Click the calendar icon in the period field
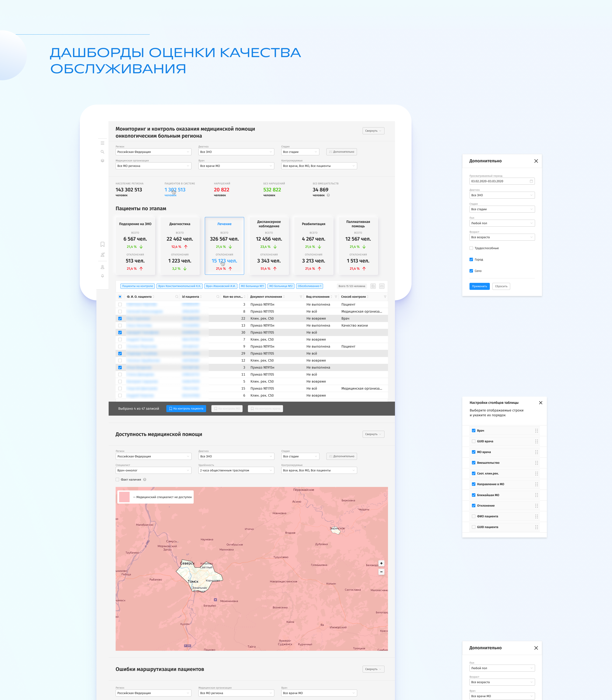Screen dimensions: 612x700 [531, 181]
